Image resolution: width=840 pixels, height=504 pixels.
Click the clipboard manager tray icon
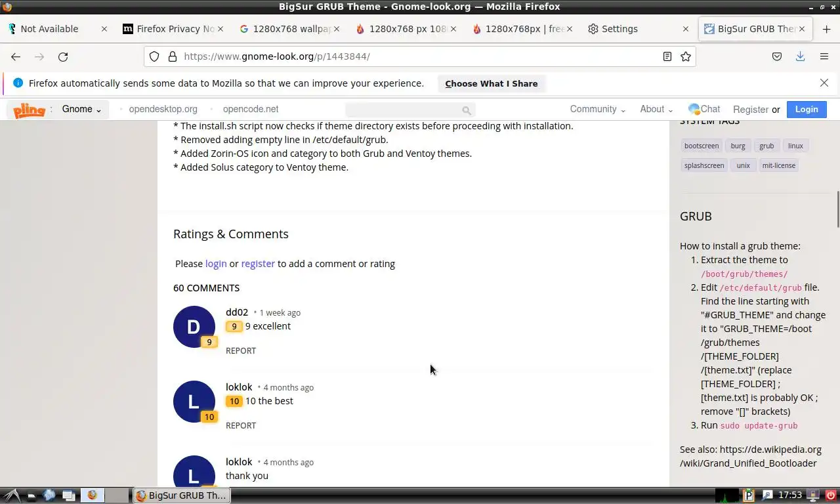(x=748, y=495)
